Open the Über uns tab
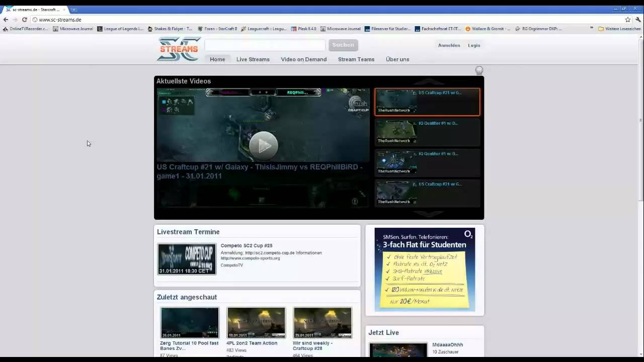The width and height of the screenshot is (644, 362). coord(397,59)
